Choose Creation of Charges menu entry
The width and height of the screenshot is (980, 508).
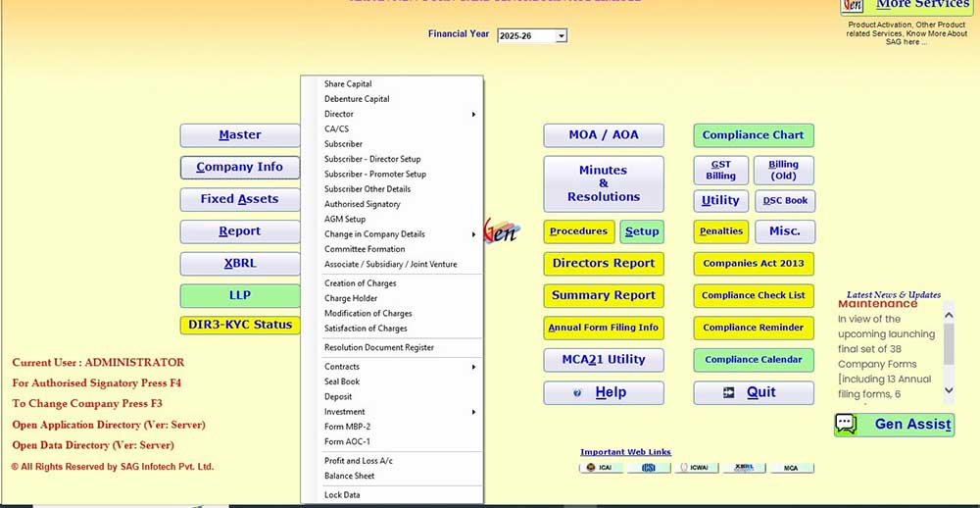click(x=361, y=283)
